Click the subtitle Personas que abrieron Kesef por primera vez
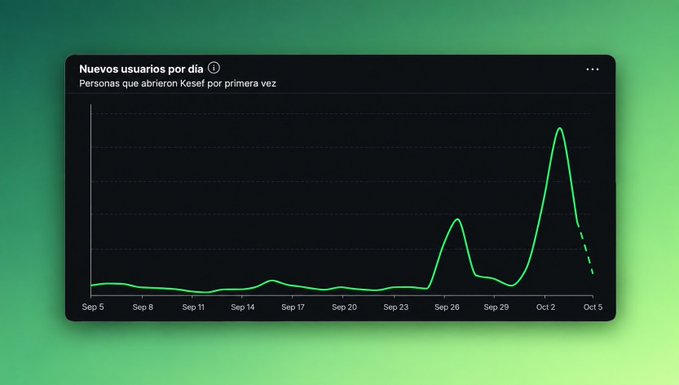The image size is (679, 385). coord(178,83)
